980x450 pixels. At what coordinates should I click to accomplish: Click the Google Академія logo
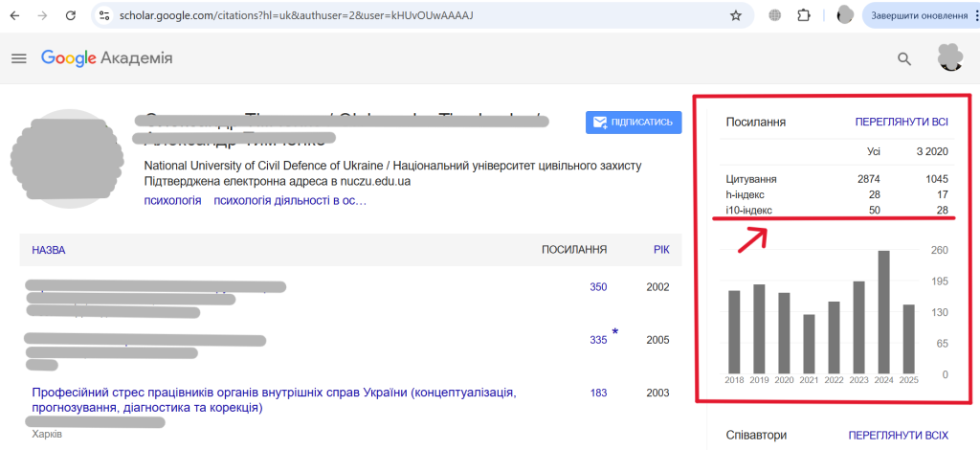click(x=107, y=58)
